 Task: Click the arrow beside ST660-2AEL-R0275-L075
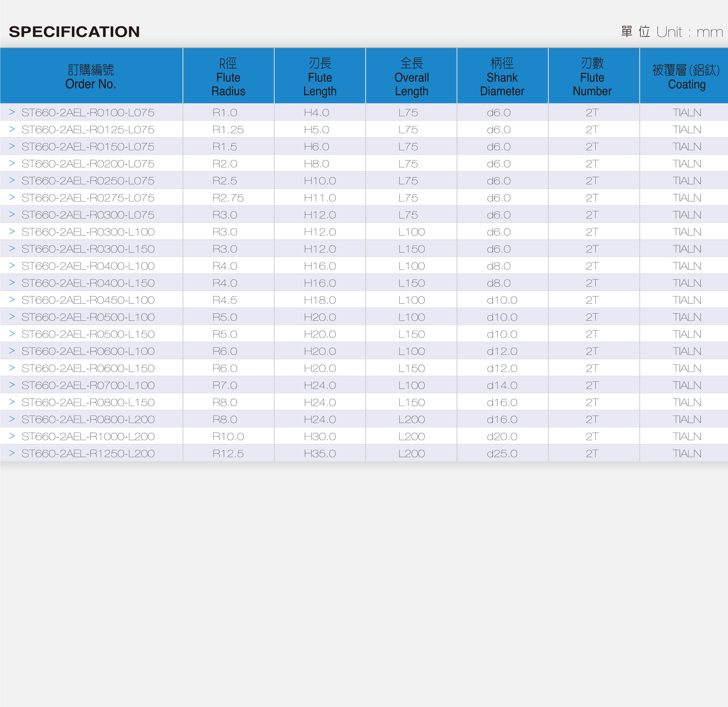(12, 197)
